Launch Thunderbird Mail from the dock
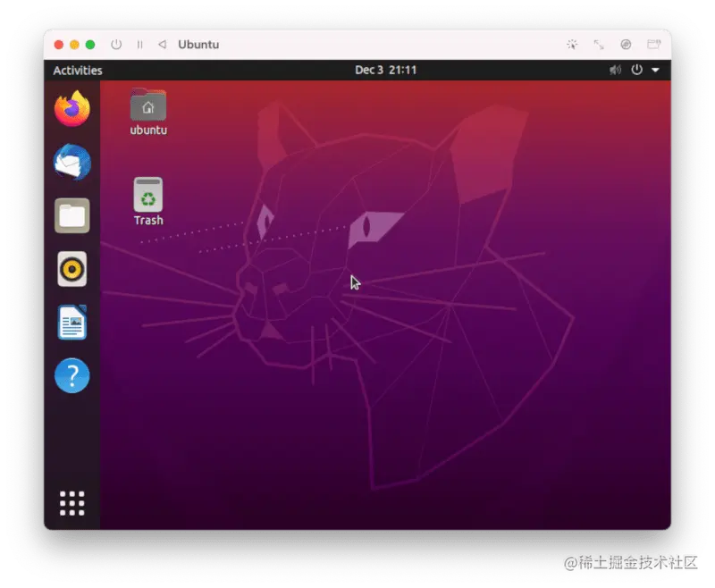Viewport: 715px width, 588px height. tap(72, 163)
